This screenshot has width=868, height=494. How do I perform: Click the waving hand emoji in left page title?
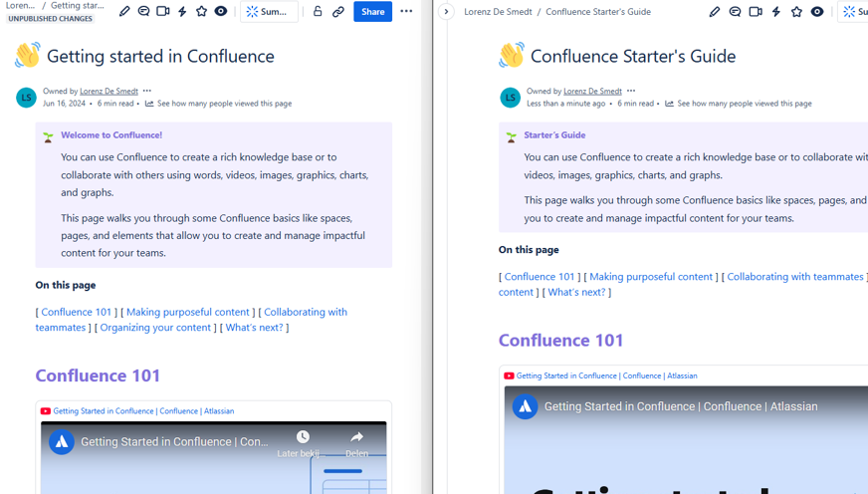tap(28, 56)
